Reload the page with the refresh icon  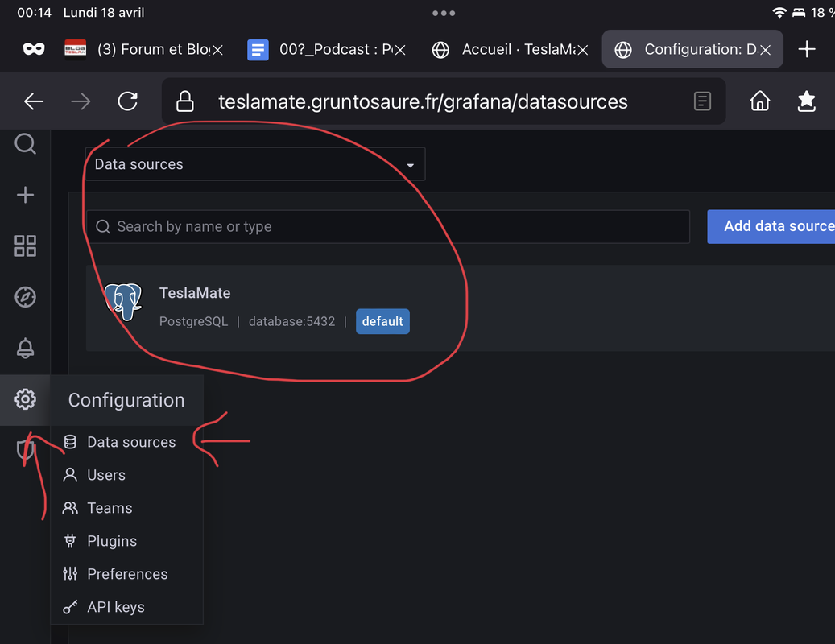(128, 101)
